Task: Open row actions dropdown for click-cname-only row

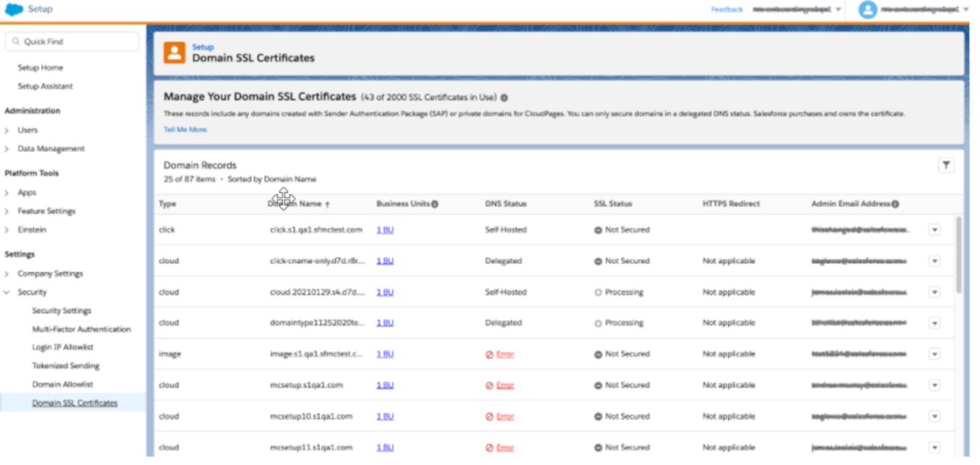Action: point(934,261)
